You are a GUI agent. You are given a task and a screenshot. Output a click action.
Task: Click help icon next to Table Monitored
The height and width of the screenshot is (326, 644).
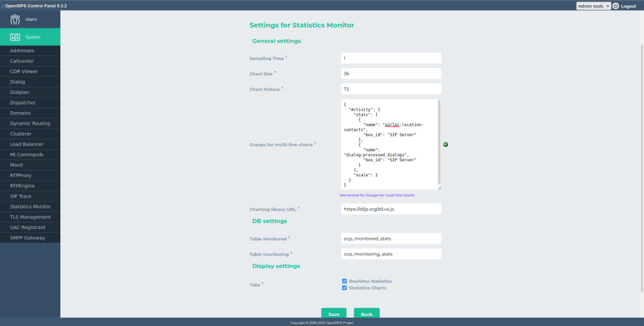pyautogui.click(x=289, y=238)
